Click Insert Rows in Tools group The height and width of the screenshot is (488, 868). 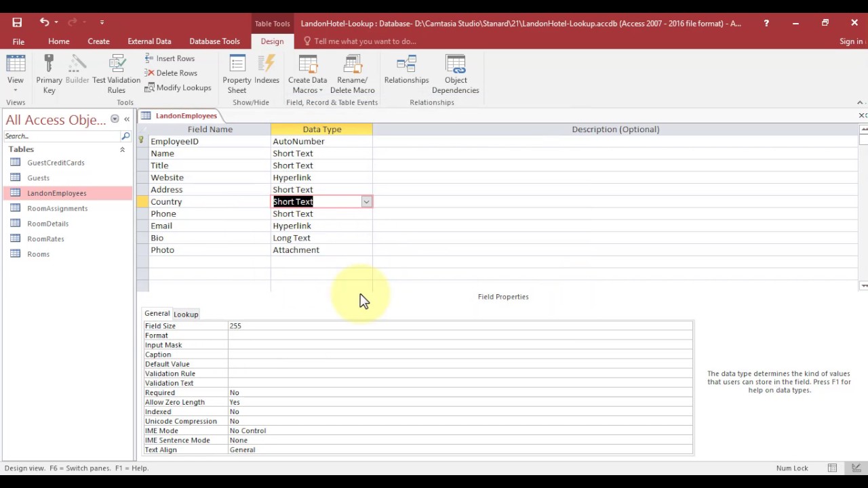(170, 58)
